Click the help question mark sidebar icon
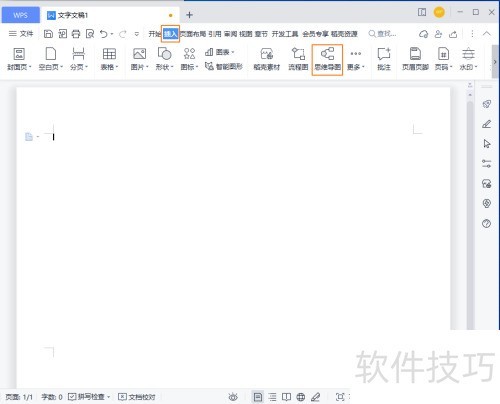This screenshot has height=404, width=500. click(x=487, y=223)
